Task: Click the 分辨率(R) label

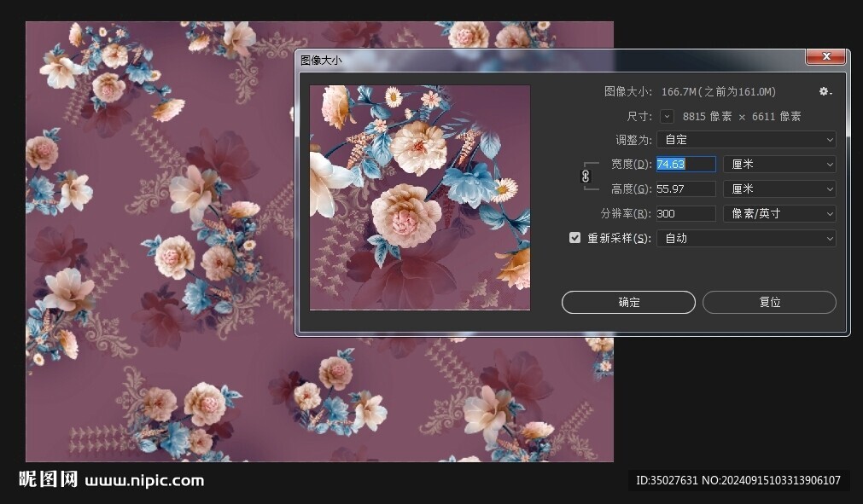Action: 626,214
